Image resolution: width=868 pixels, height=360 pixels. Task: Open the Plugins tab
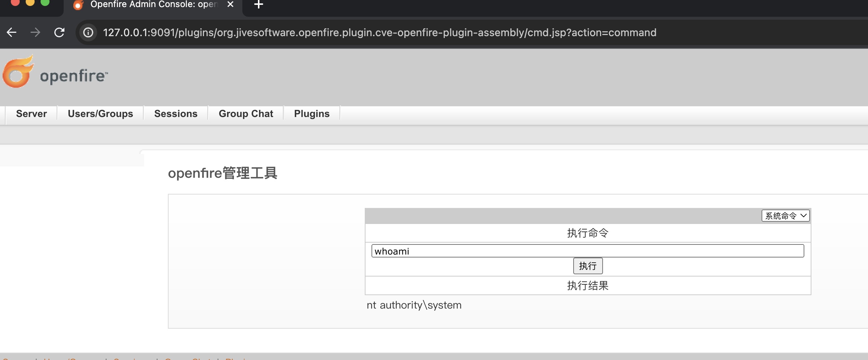tap(312, 114)
